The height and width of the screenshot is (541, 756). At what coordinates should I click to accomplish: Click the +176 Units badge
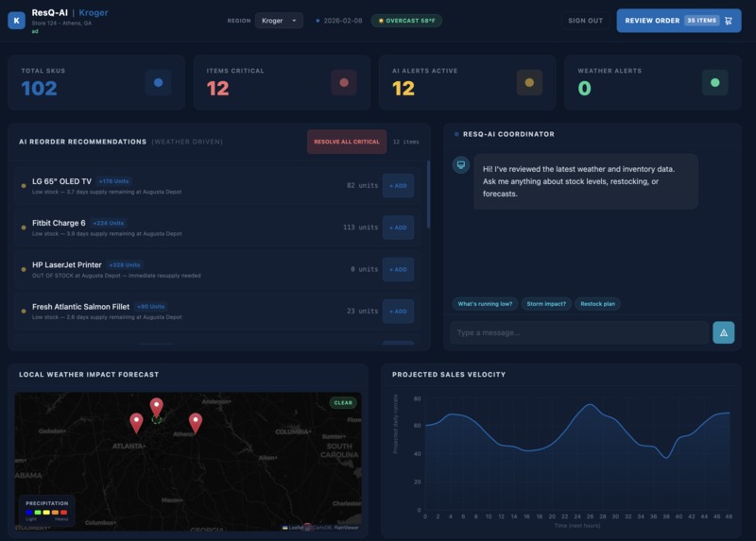pos(113,181)
